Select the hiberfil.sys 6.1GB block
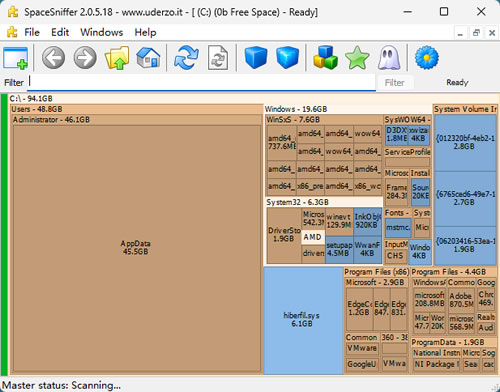Viewport: 500px width, 392px height. click(x=303, y=321)
